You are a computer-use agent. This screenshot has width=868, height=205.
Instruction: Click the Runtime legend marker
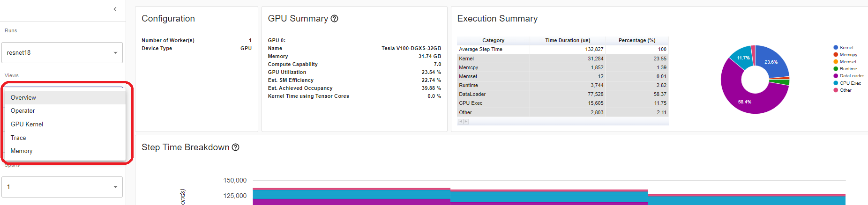pyautogui.click(x=836, y=69)
